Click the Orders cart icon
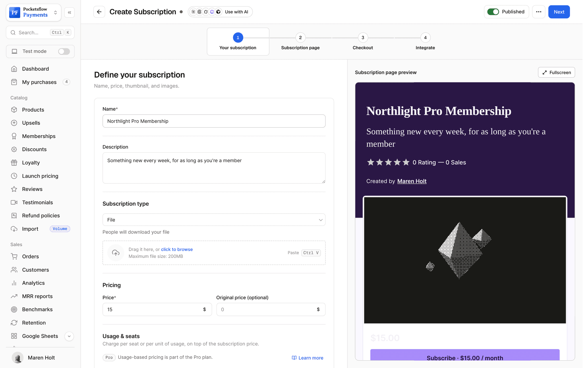Image resolution: width=588 pixels, height=368 pixels. (14, 256)
